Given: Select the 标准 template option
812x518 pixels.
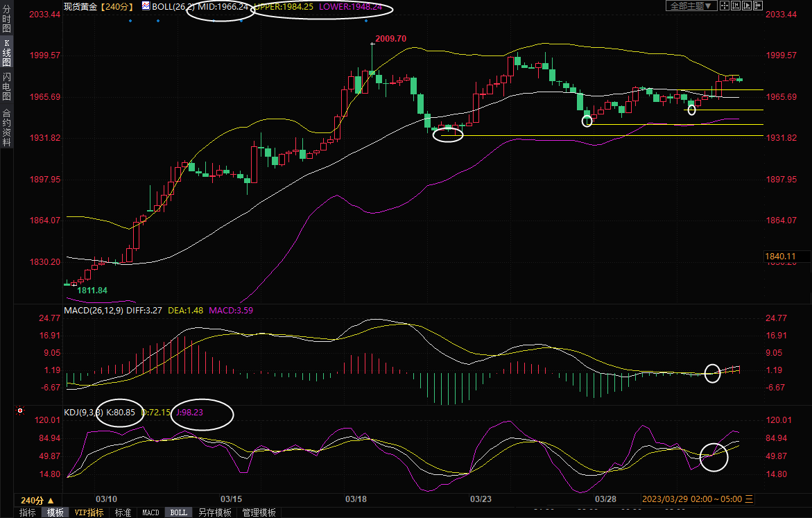Looking at the screenshot, I should [123, 512].
